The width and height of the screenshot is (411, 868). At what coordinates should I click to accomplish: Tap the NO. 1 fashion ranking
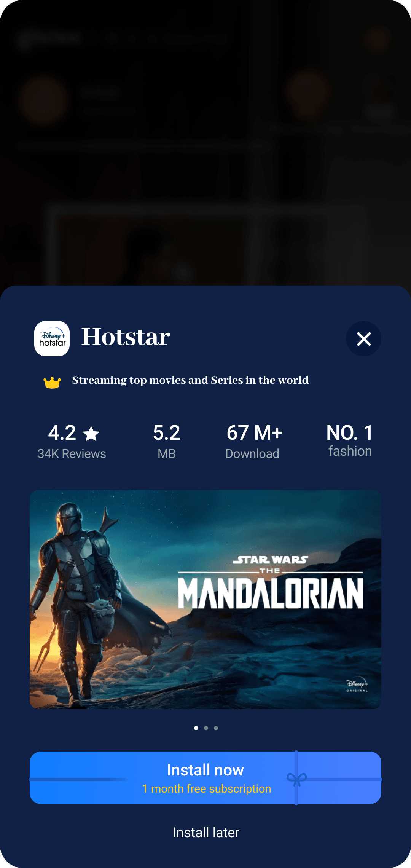click(x=350, y=440)
